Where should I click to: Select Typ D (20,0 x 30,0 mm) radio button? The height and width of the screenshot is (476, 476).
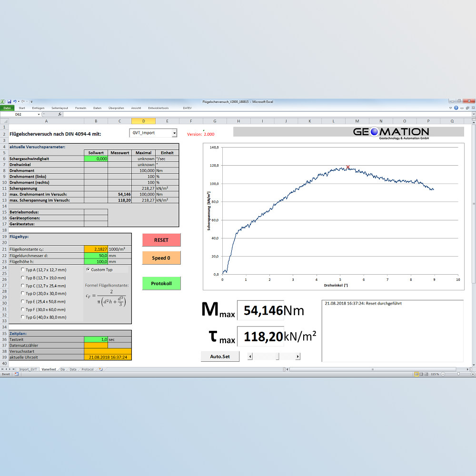click(x=23, y=293)
